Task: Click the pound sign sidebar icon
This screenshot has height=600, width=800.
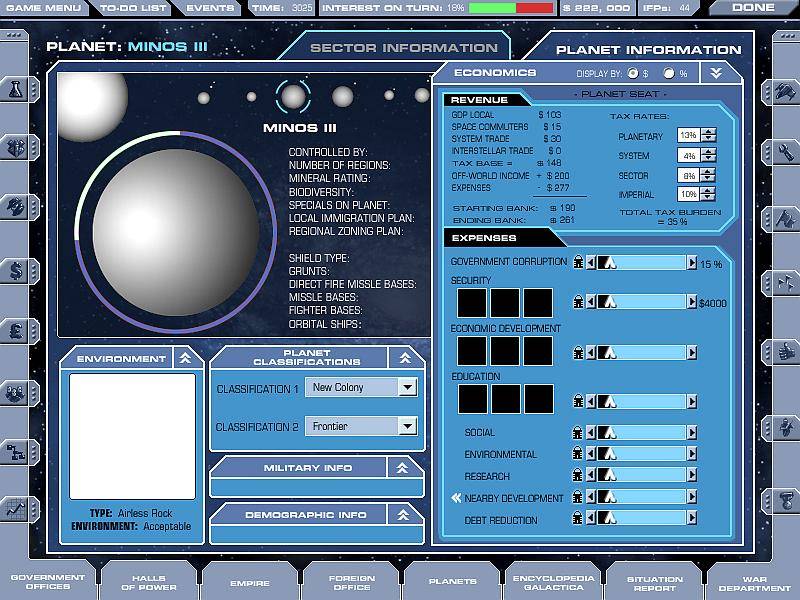Action: click(x=16, y=331)
